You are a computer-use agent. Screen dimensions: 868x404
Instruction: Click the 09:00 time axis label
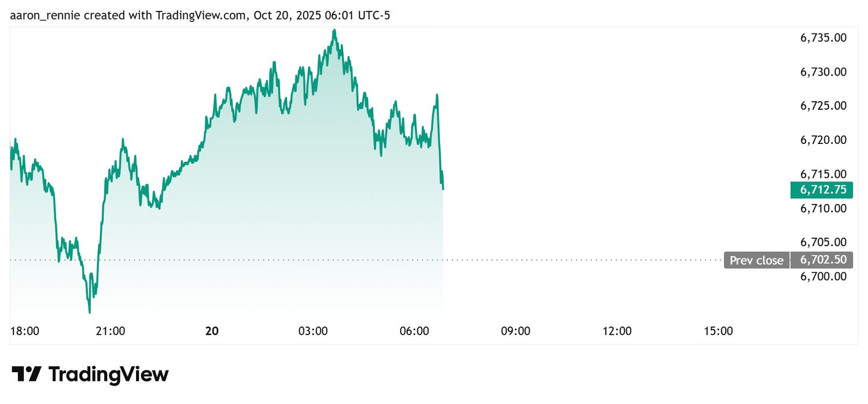pyautogui.click(x=516, y=331)
